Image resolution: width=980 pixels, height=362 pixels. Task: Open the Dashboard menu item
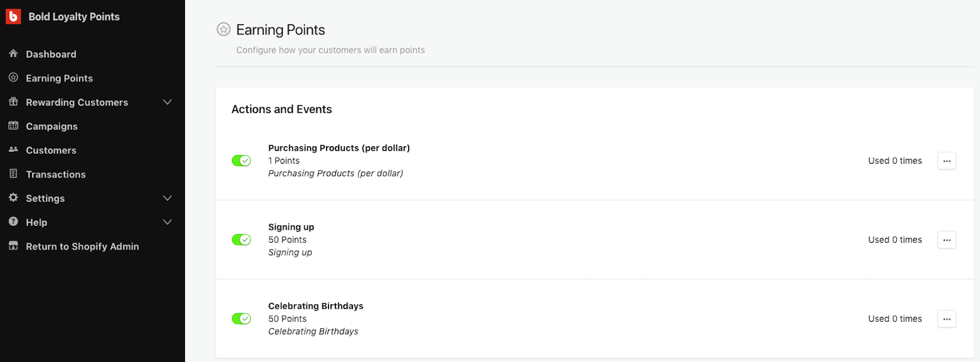click(x=51, y=55)
